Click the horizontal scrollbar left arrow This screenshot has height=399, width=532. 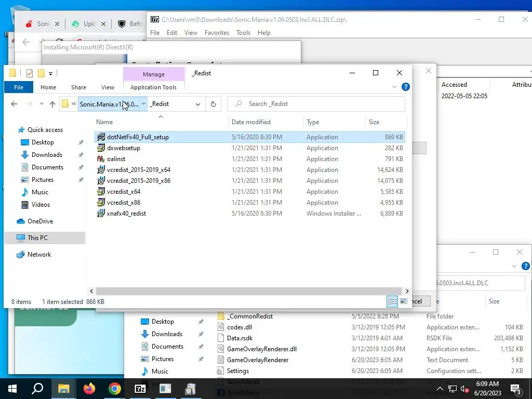[91, 291]
